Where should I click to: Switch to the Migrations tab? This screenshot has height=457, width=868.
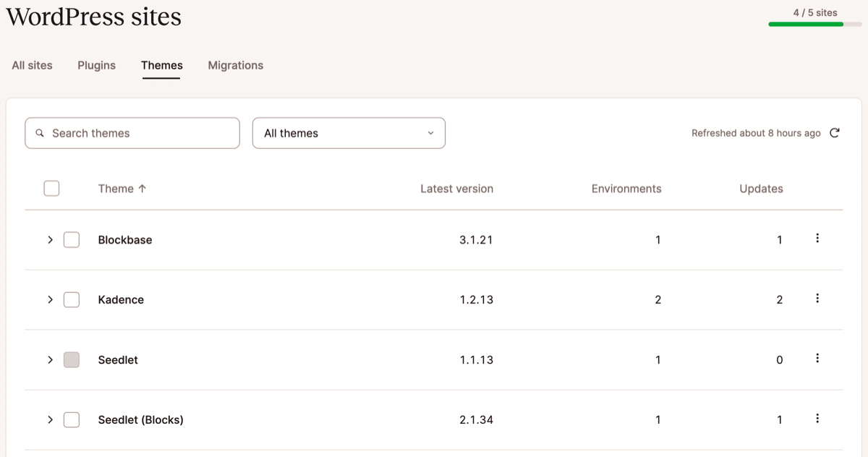(x=235, y=65)
